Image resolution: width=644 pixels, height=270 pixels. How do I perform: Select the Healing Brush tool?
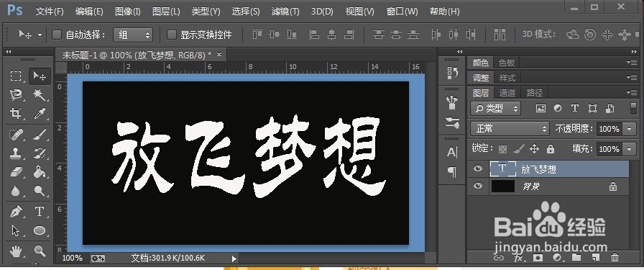(16, 134)
